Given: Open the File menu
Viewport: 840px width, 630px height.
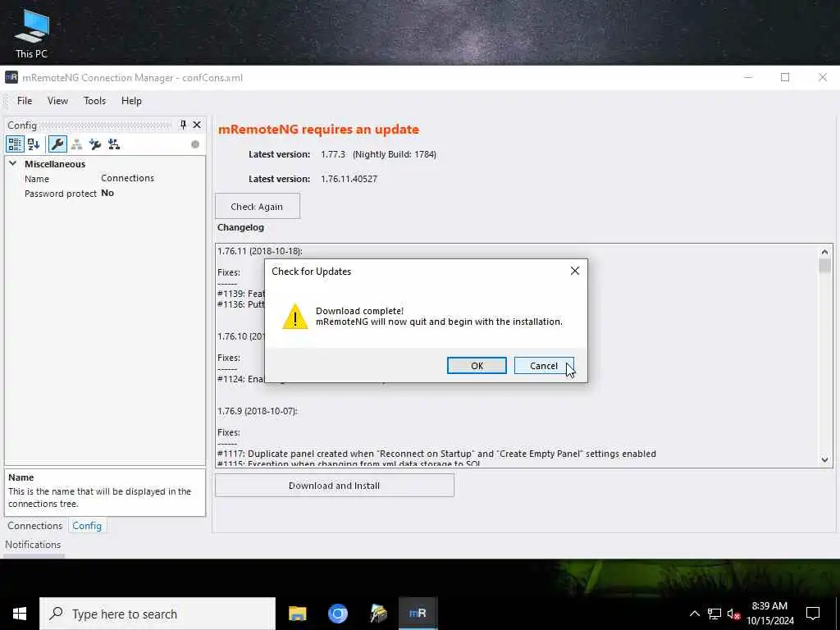Looking at the screenshot, I should click(25, 101).
